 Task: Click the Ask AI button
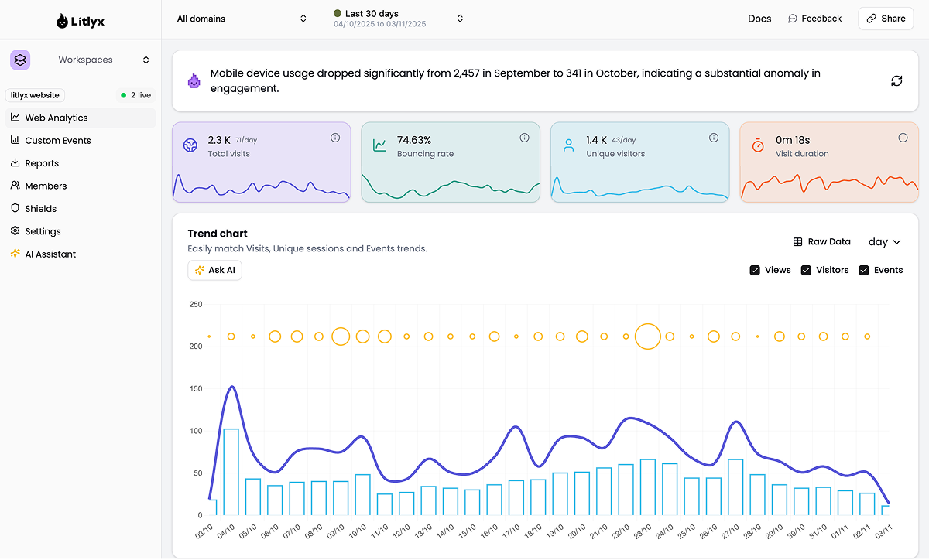point(214,270)
